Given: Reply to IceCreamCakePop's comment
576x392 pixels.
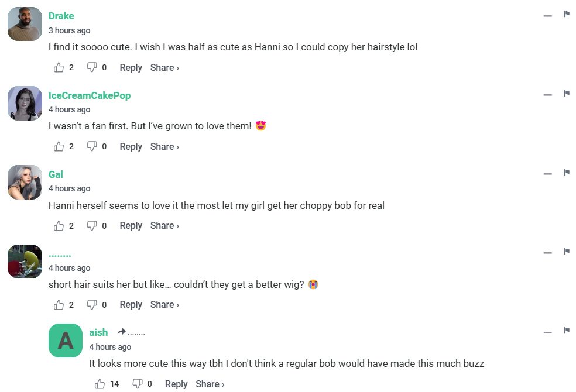Looking at the screenshot, I should pyautogui.click(x=131, y=147).
